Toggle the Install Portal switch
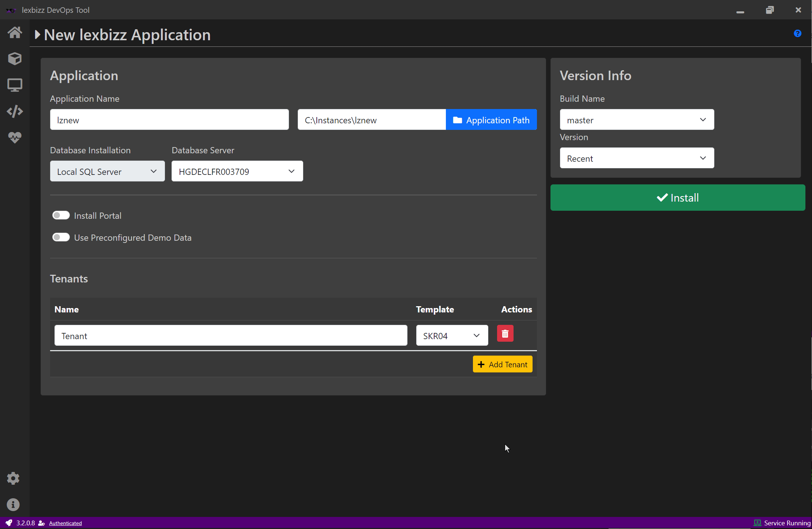 click(61, 215)
